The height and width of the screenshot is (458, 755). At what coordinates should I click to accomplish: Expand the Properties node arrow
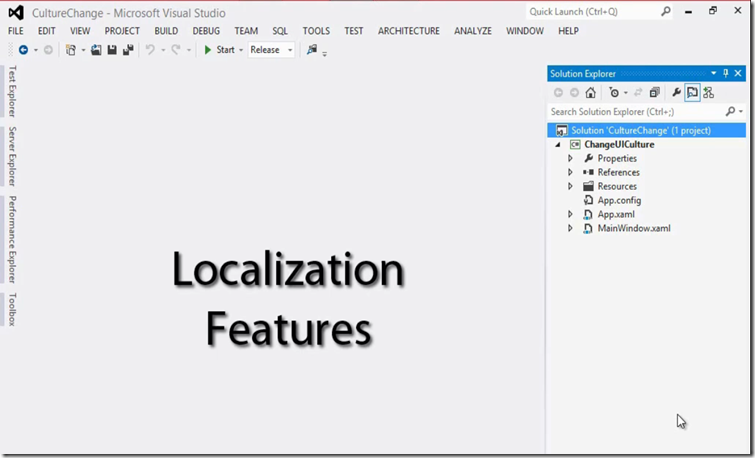pyautogui.click(x=570, y=158)
